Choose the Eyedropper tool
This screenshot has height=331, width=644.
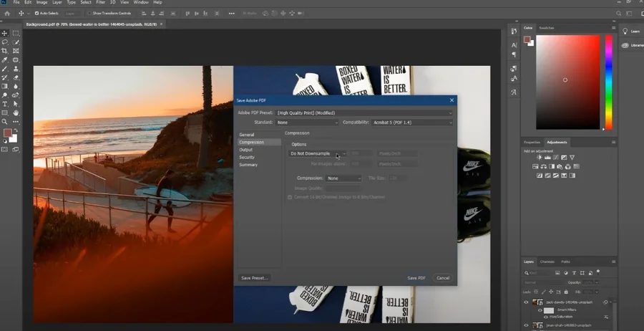pos(4,60)
